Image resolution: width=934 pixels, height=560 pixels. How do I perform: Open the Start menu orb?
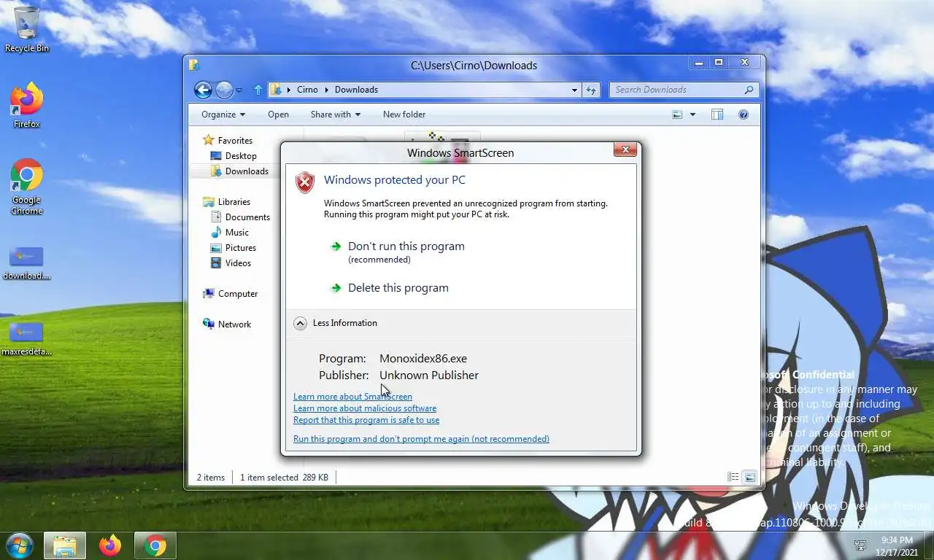(x=19, y=545)
